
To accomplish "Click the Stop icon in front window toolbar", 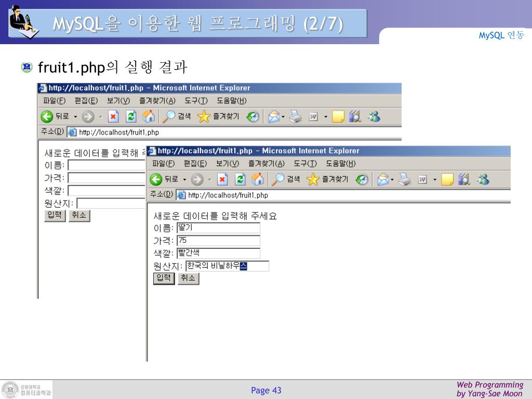I will [x=222, y=179].
